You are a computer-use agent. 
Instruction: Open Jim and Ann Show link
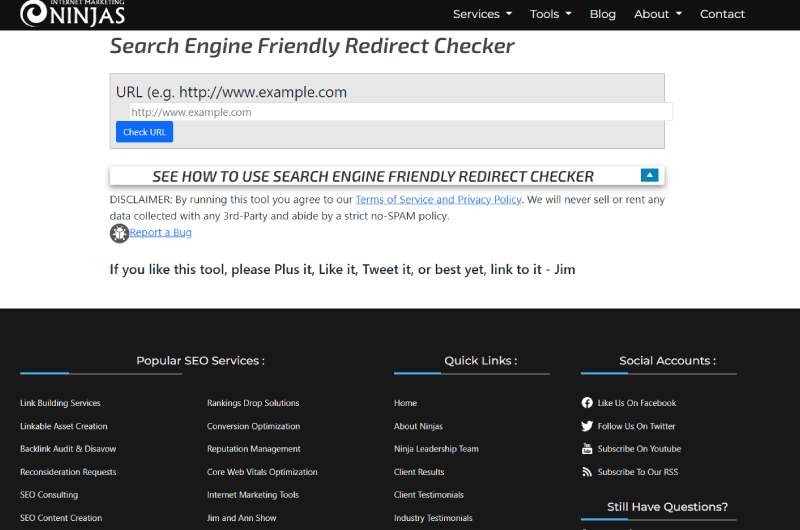click(241, 518)
